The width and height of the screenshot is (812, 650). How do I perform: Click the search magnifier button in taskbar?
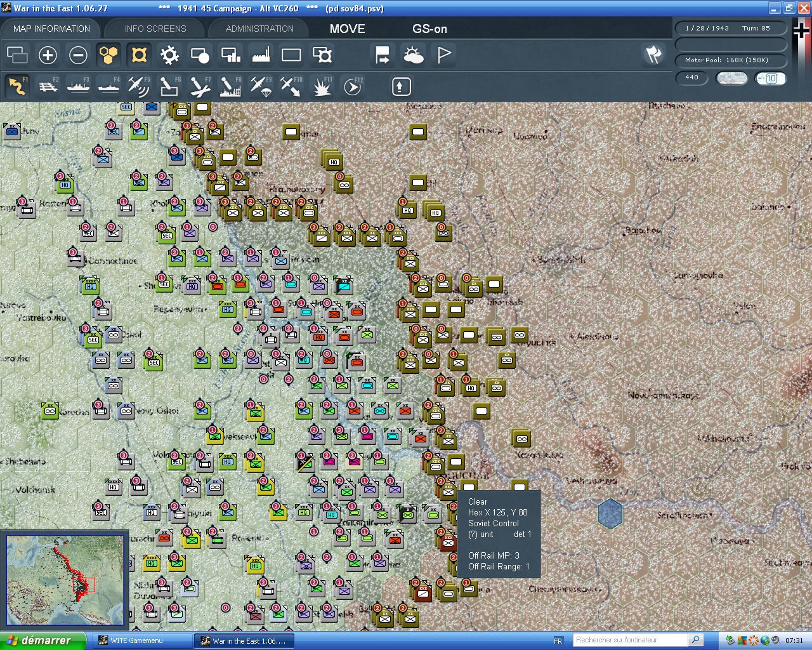[x=696, y=640]
